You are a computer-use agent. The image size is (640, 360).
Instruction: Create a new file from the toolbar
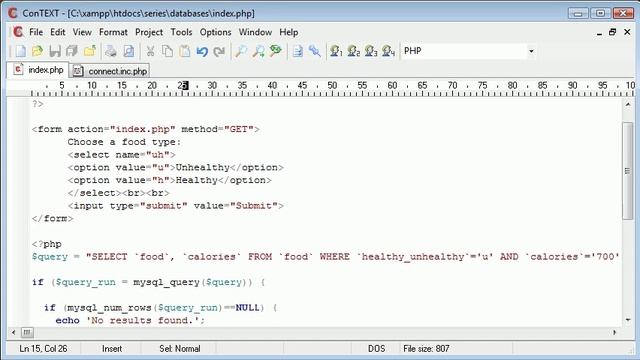pyautogui.click(x=20, y=51)
